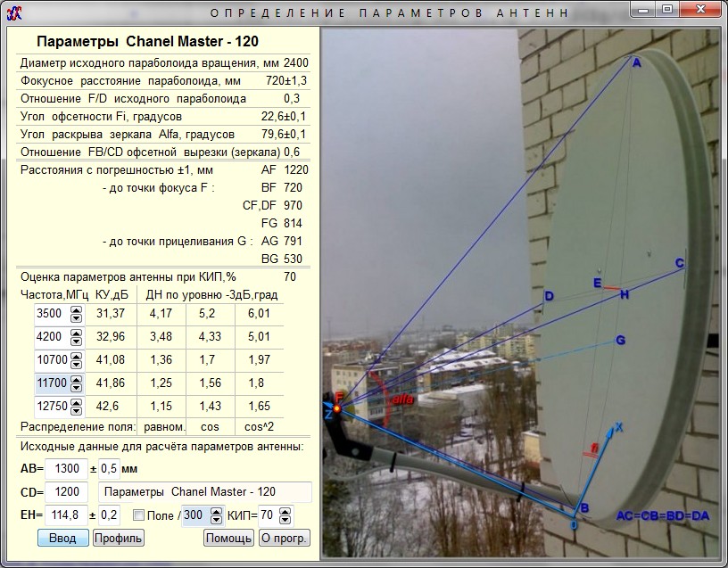This screenshot has height=568, width=728.
Task: Click point C label on dish edge
Action: coord(679,263)
